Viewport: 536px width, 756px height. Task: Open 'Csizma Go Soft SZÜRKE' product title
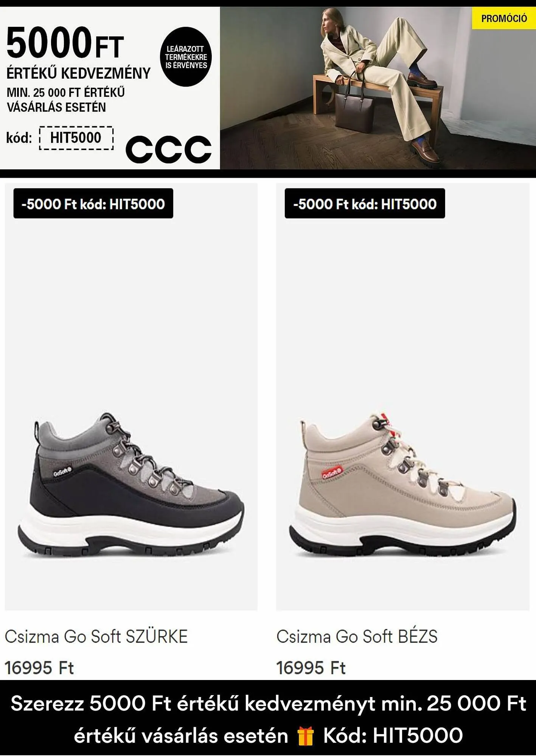[x=96, y=637]
